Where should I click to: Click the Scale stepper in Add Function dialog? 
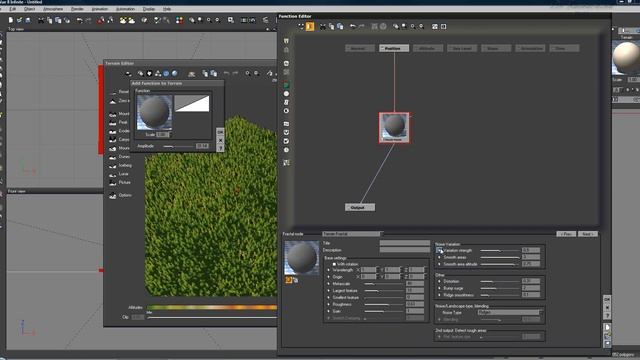[170, 134]
